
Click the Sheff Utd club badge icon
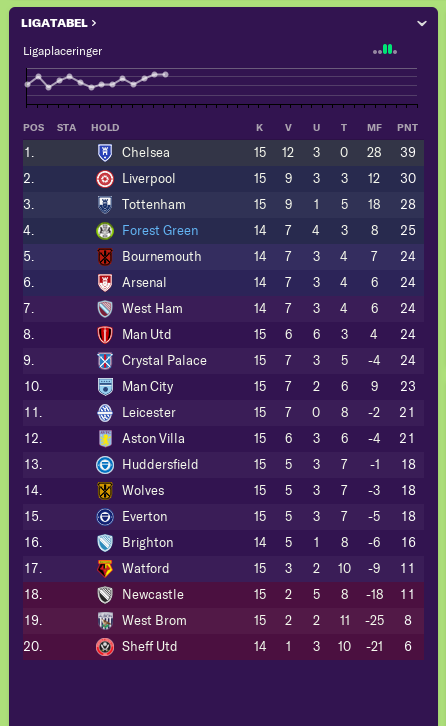coord(105,646)
